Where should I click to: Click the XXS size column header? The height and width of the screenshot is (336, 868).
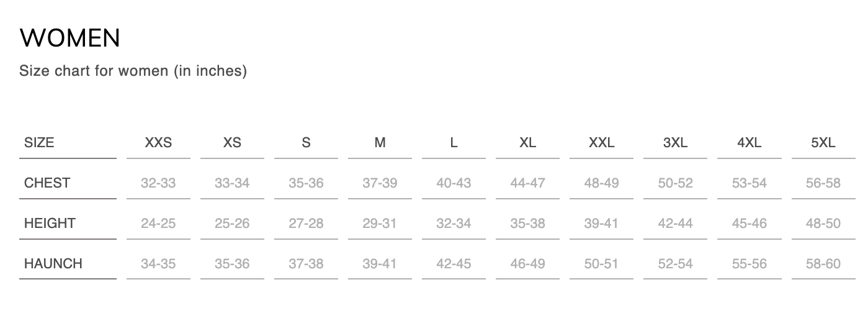[x=158, y=143]
